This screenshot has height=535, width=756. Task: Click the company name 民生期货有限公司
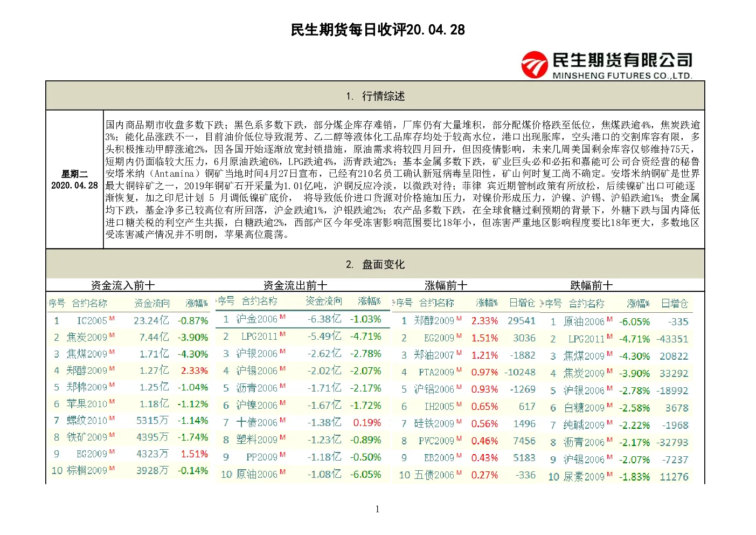pyautogui.click(x=622, y=60)
